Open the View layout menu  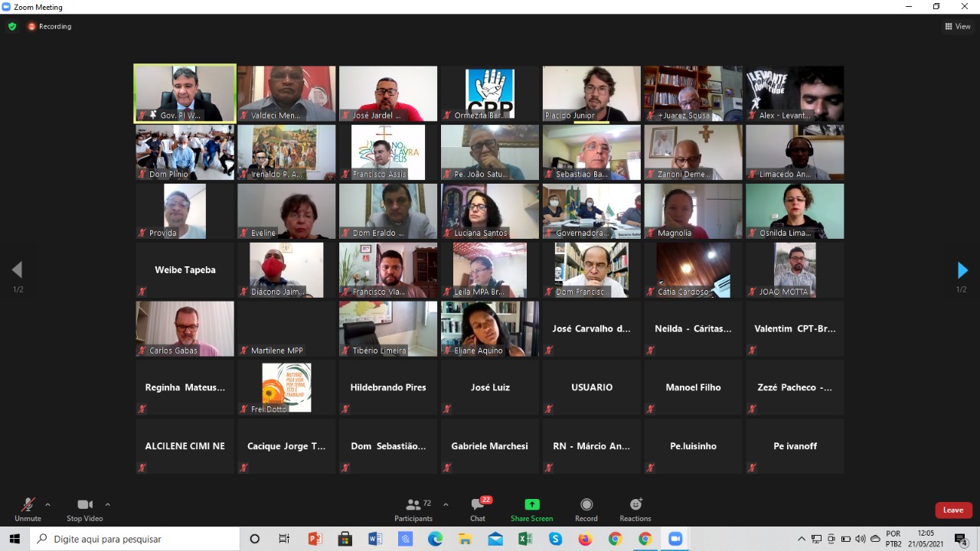(958, 26)
